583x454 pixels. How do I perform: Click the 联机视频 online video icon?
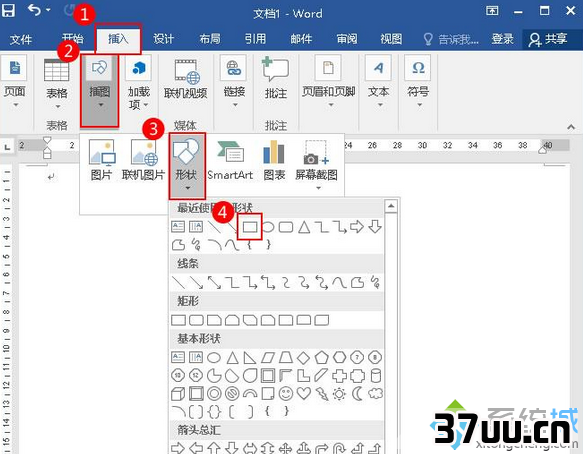186,79
